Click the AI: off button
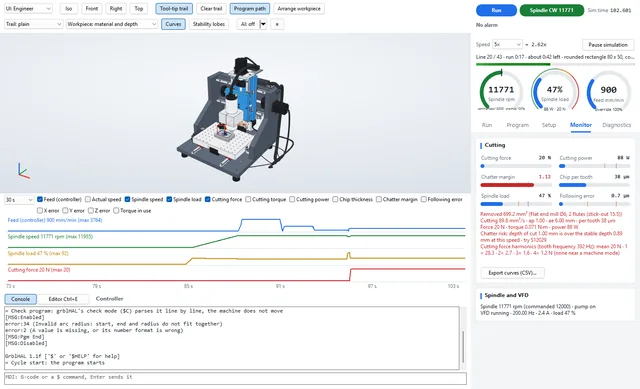 (248, 24)
